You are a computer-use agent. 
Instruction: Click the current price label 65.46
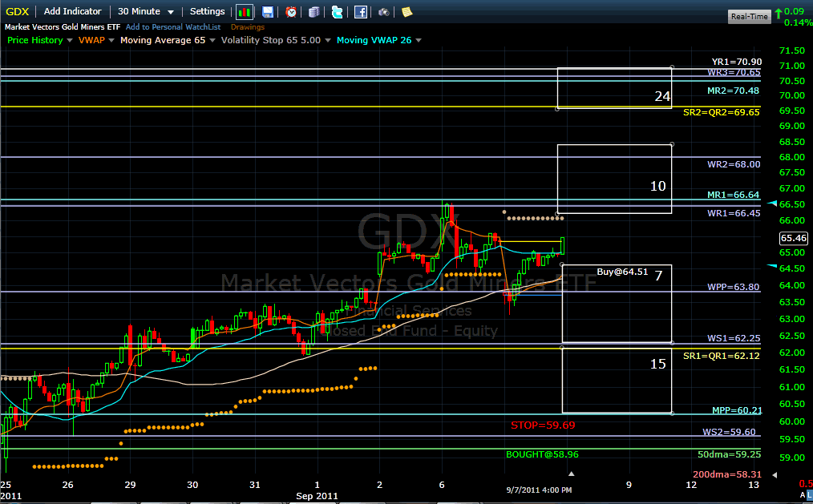pyautogui.click(x=794, y=238)
